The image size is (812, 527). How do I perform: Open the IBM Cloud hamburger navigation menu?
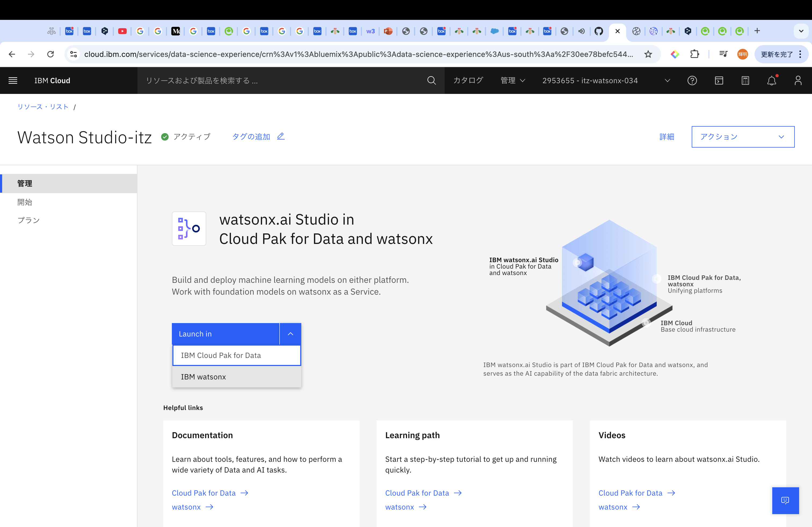[x=13, y=80]
